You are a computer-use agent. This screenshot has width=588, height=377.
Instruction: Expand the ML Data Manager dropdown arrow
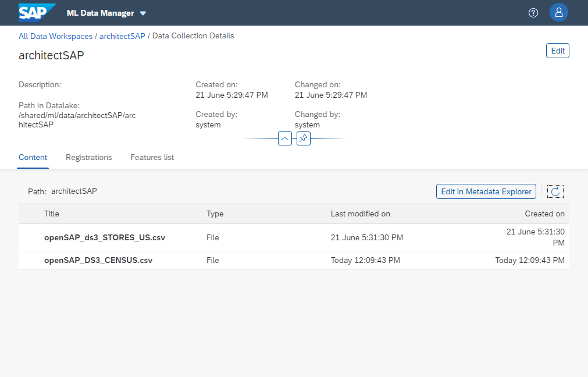coord(143,13)
